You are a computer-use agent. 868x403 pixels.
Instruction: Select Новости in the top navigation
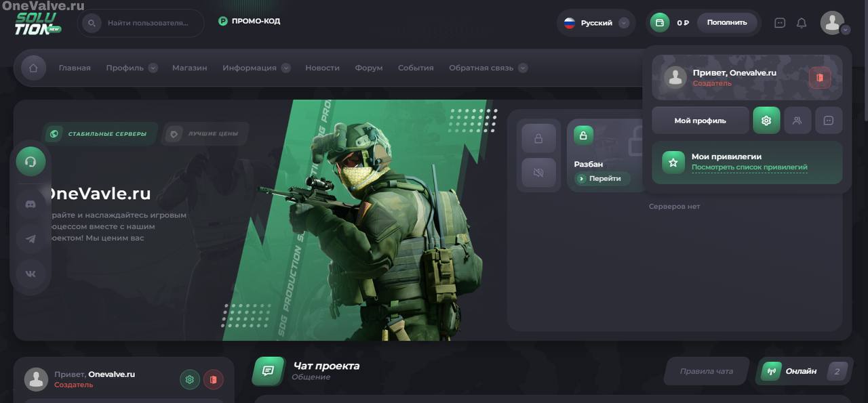[323, 68]
